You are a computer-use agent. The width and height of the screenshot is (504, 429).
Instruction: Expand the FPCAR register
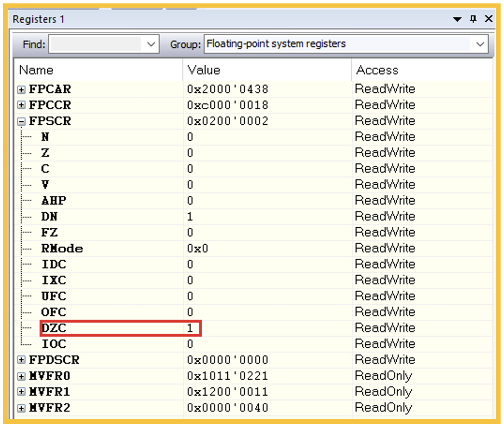point(21,89)
